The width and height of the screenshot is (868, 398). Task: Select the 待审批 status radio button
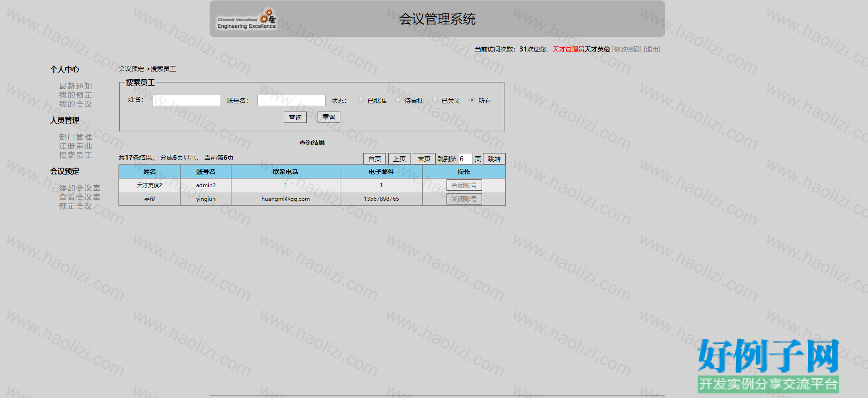[398, 100]
